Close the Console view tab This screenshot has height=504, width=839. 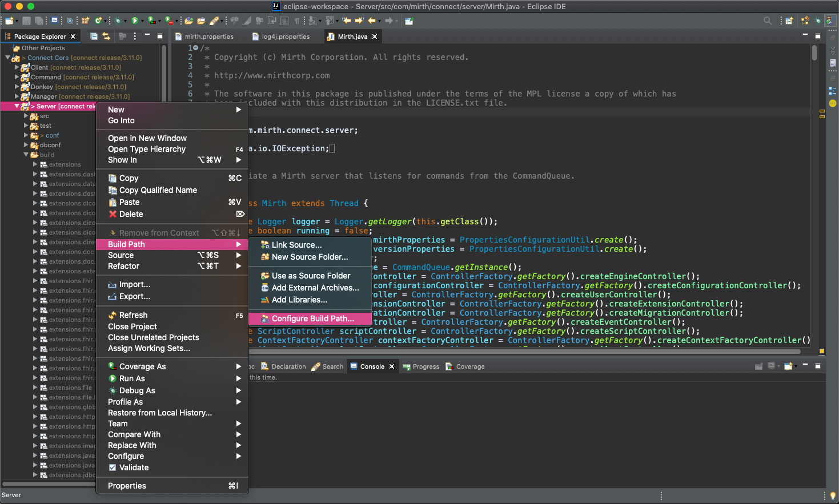point(392,366)
